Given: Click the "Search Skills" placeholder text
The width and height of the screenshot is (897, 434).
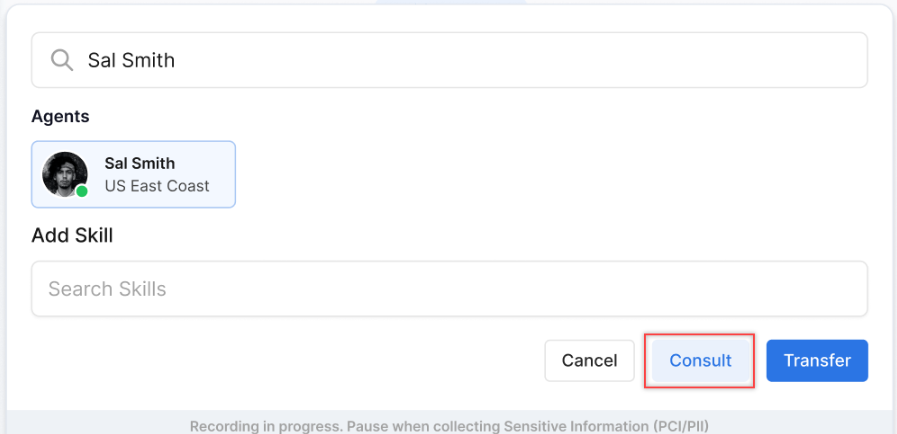Looking at the screenshot, I should (107, 289).
